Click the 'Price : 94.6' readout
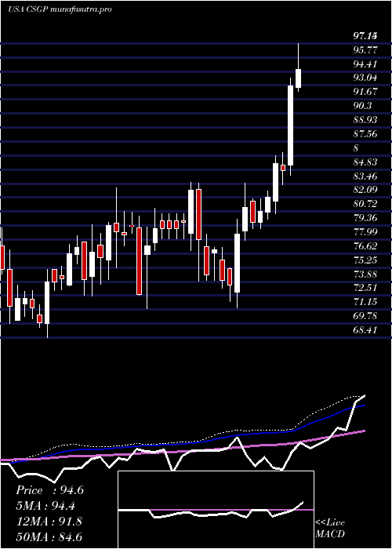 click(x=49, y=490)
